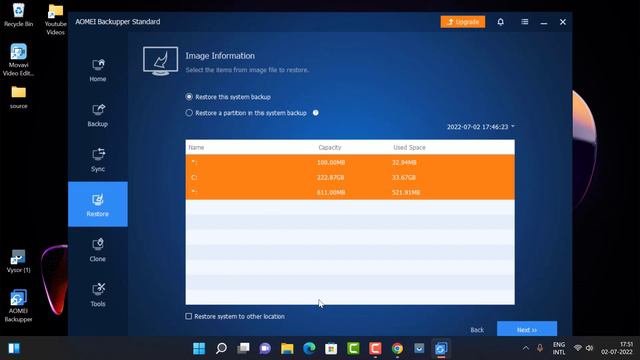Go to the Sync section
Image resolution: width=640 pixels, height=360 pixels.
tap(98, 160)
